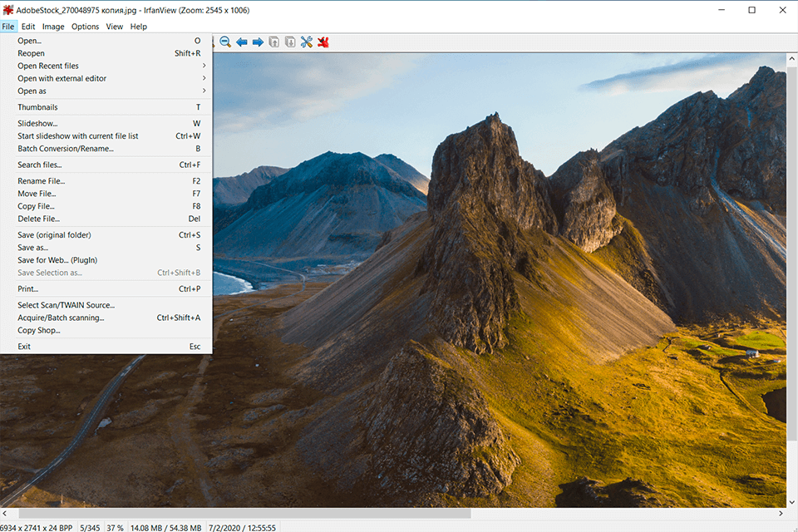Screen dimensions: 798x532
Task: Click the red IrfanView about icon
Action: coord(323,42)
